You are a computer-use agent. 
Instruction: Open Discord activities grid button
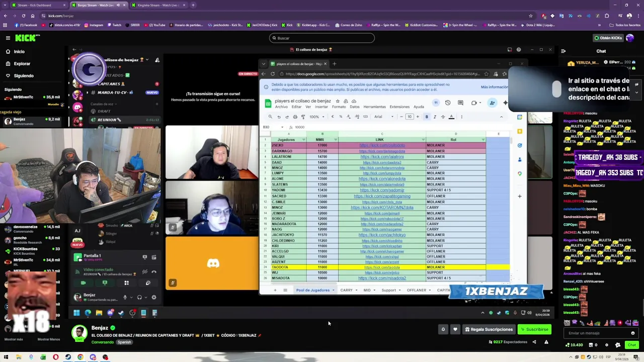tap(126, 283)
